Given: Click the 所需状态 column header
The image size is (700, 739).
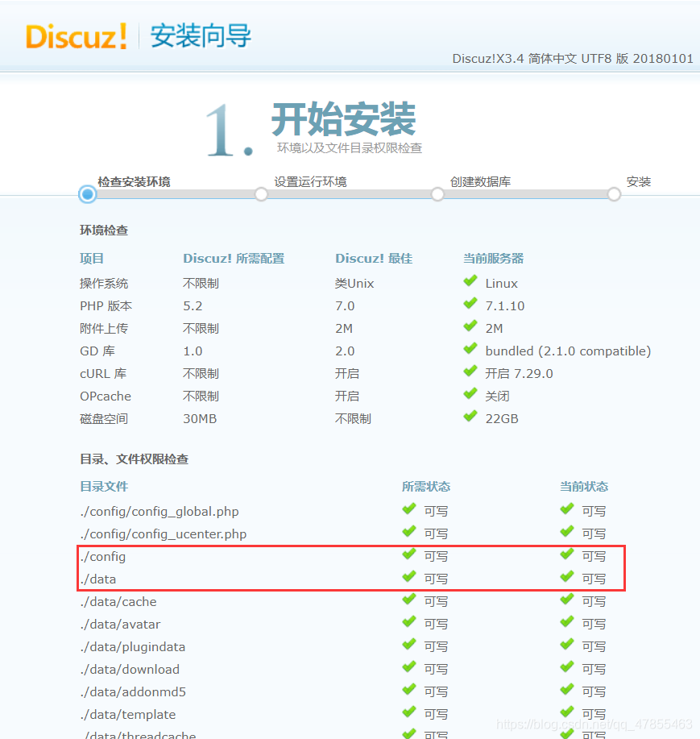Looking at the screenshot, I should 426,487.
